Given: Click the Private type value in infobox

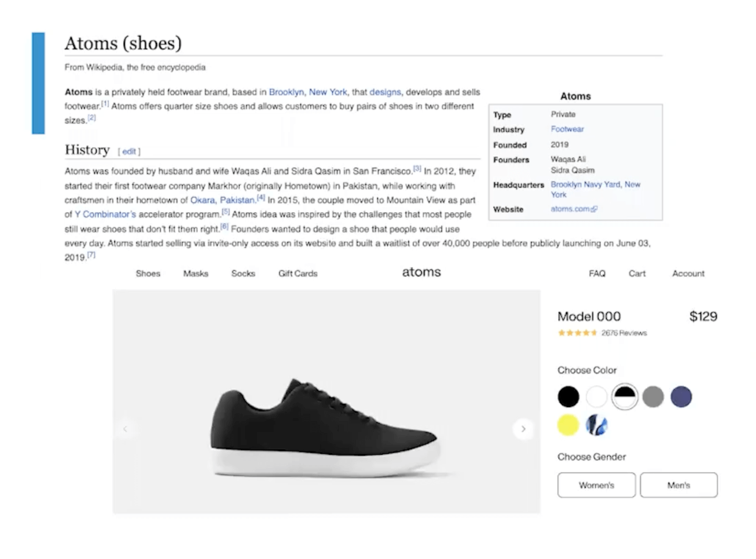Looking at the screenshot, I should 563,114.
